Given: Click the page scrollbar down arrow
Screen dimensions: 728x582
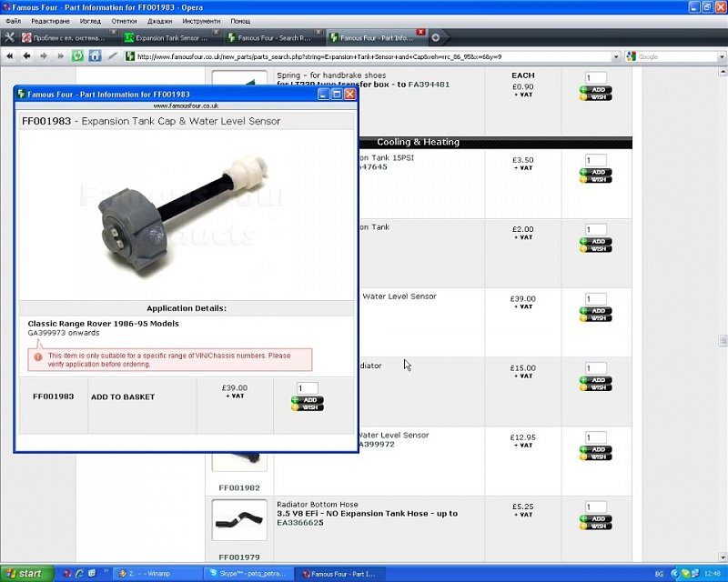Looking at the screenshot, I should tap(723, 557).
